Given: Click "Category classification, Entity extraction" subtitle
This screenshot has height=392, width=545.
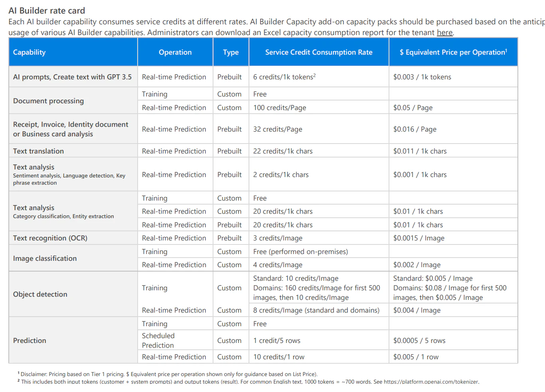Looking at the screenshot, I should coord(63,216).
